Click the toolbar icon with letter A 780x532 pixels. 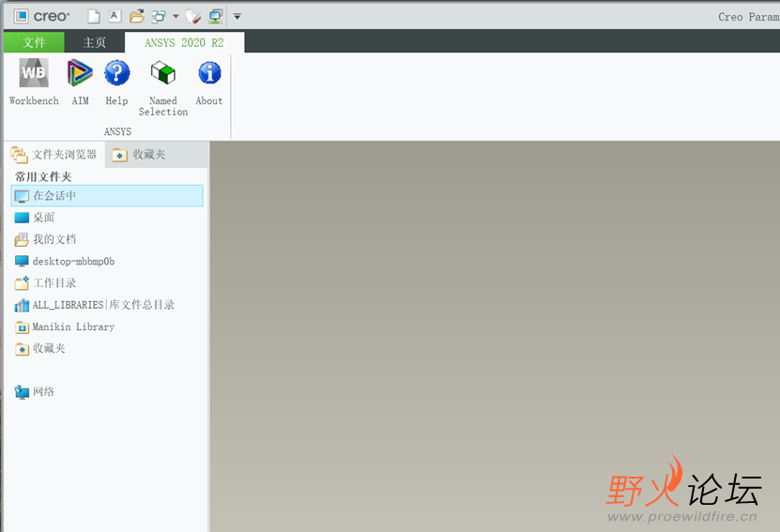pyautogui.click(x=115, y=16)
